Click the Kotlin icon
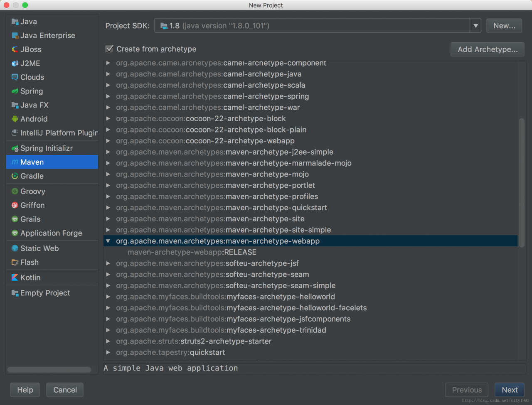532x405 pixels. pos(15,277)
